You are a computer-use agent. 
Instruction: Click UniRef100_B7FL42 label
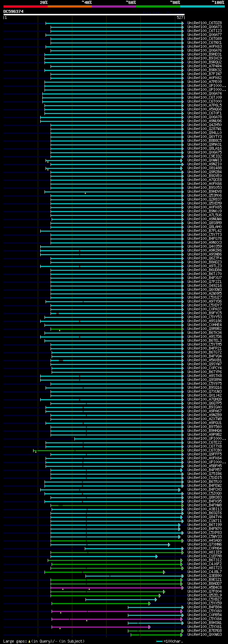click(x=204, y=231)
